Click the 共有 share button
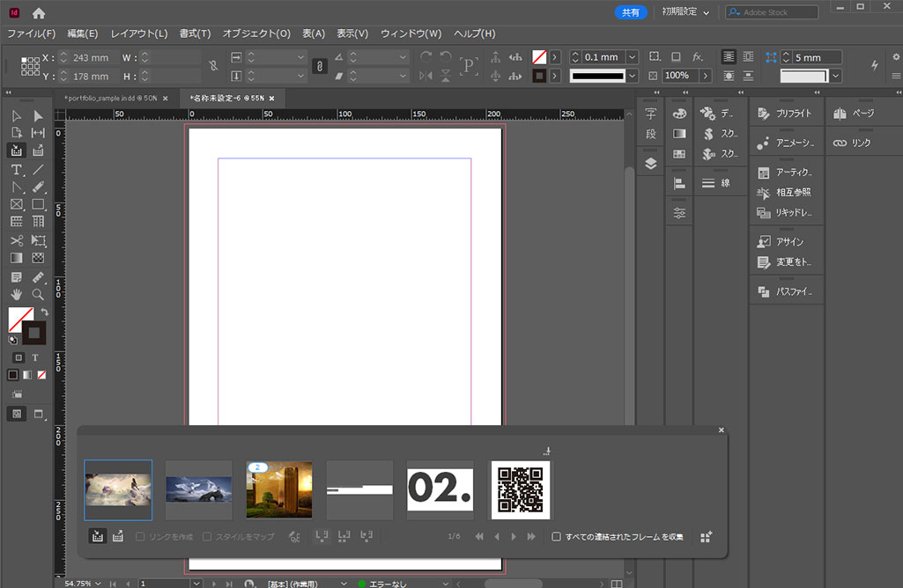903x588 pixels. pos(631,12)
